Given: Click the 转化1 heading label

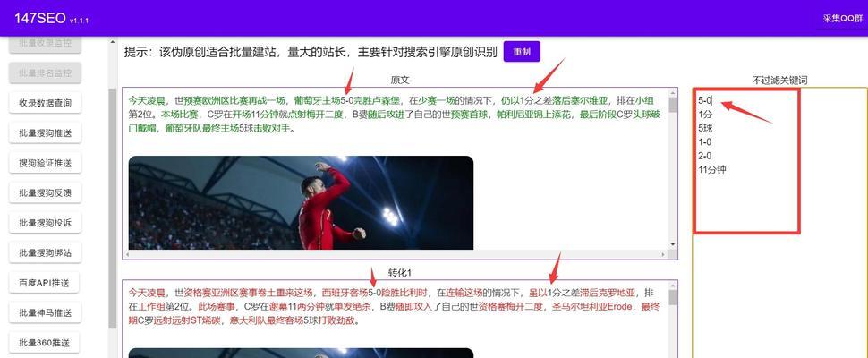Looking at the screenshot, I should pos(400,273).
